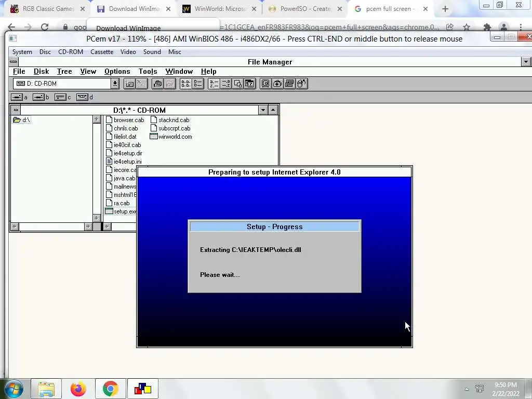This screenshot has width=532, height=399.
Task: Open the File menu in File Manager
Action: pos(19,72)
